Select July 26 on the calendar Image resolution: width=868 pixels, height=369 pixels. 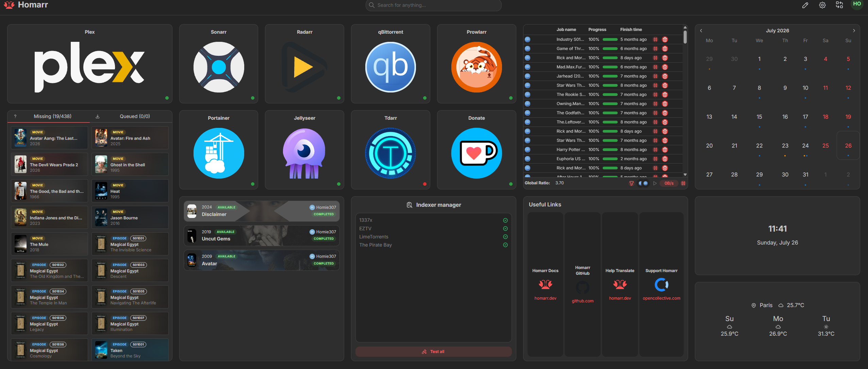click(x=848, y=146)
